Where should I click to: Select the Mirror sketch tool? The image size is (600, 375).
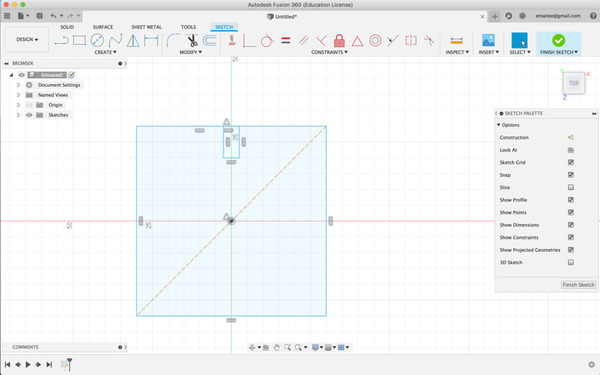pos(133,40)
